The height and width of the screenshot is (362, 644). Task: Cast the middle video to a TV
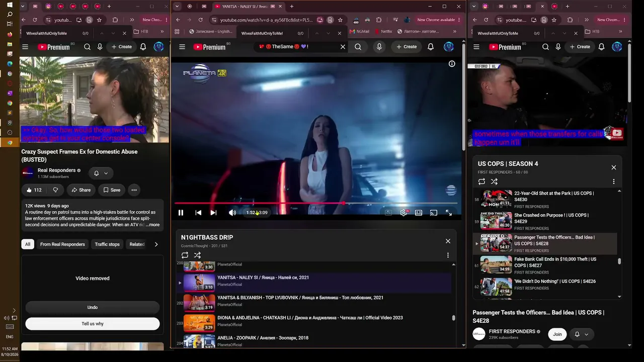click(434, 213)
